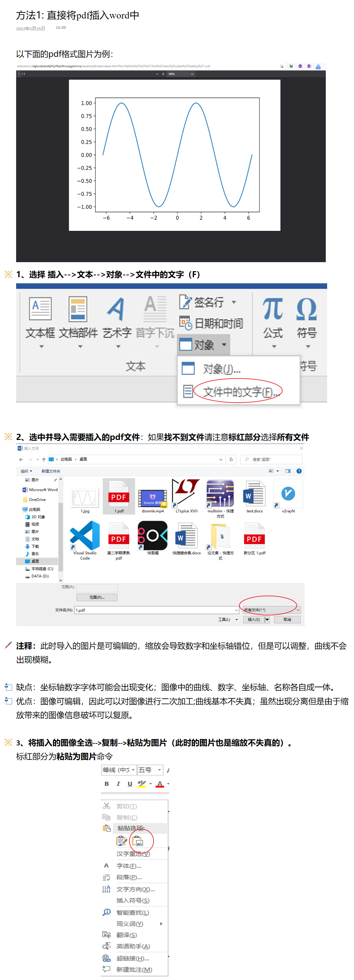
Task: Click keep source formatting paste icon
Action: click(121, 841)
